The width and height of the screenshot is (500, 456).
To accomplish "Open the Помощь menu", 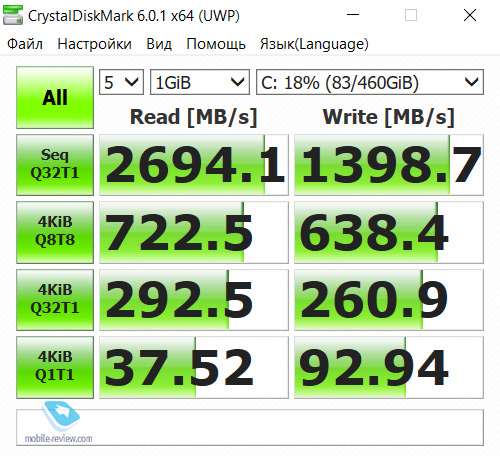I will [x=216, y=44].
